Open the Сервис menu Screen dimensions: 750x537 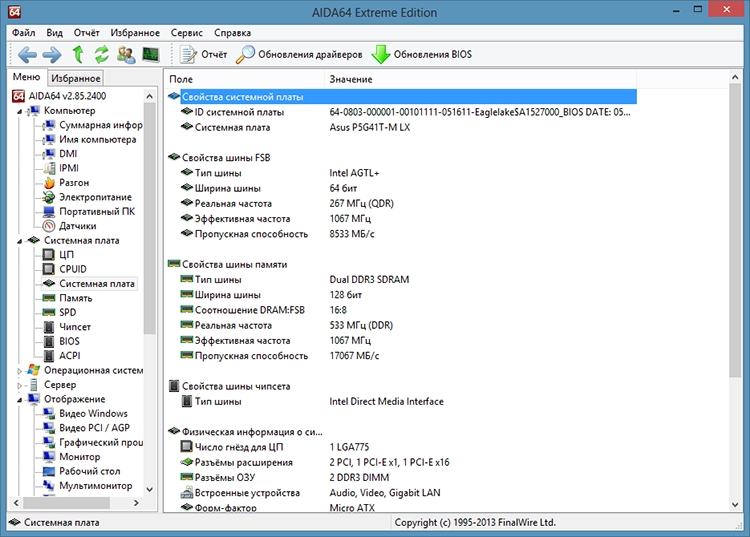click(x=187, y=32)
